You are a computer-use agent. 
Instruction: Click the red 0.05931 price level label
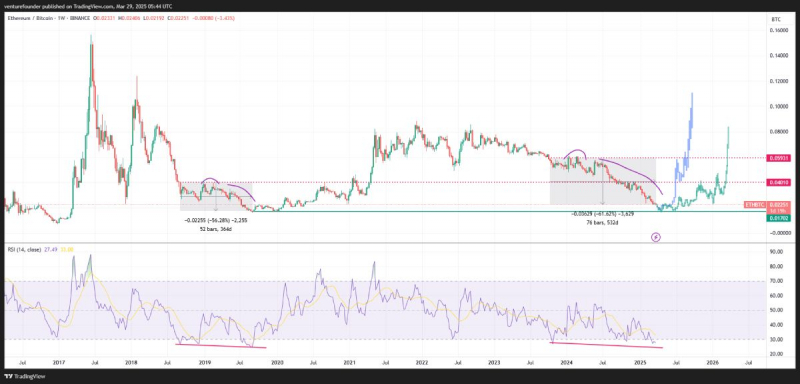click(x=778, y=158)
